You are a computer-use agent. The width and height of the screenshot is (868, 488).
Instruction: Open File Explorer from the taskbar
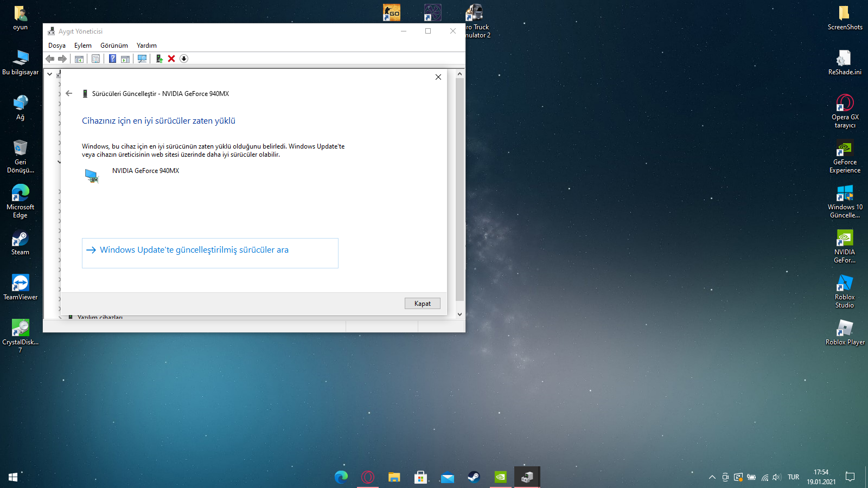pos(394,477)
